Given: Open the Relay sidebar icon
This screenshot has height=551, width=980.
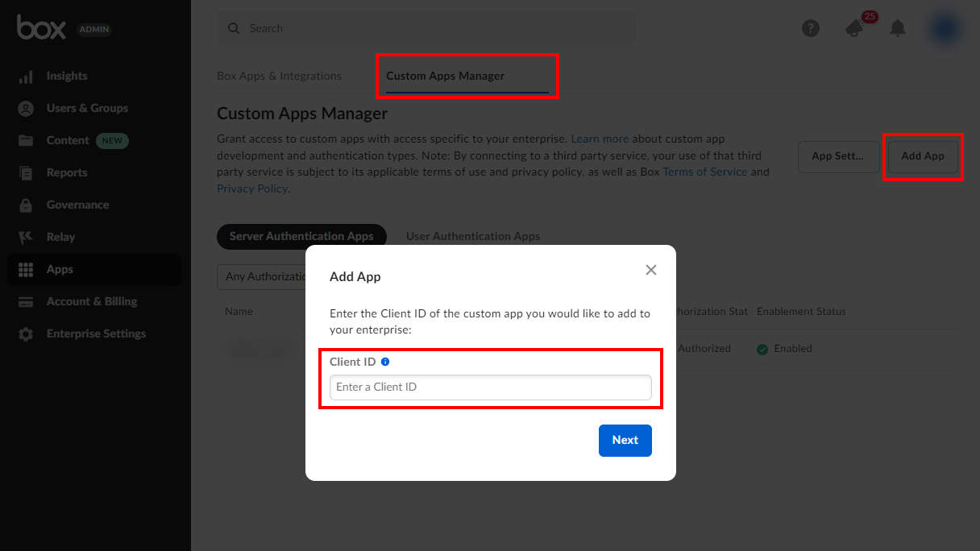Looking at the screenshot, I should [26, 238].
